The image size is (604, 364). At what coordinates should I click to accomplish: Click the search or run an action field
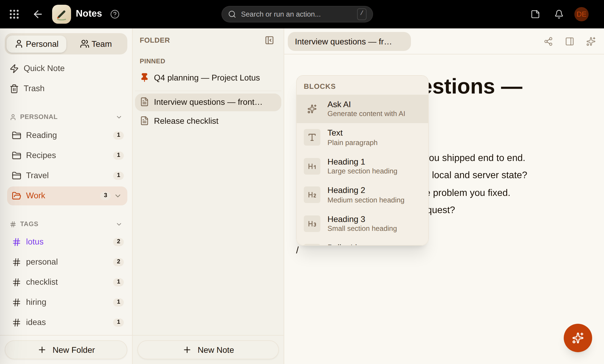tap(297, 14)
